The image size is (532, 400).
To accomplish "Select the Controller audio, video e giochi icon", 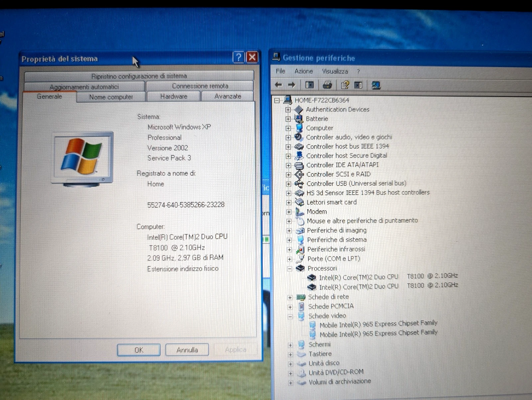I will (299, 137).
